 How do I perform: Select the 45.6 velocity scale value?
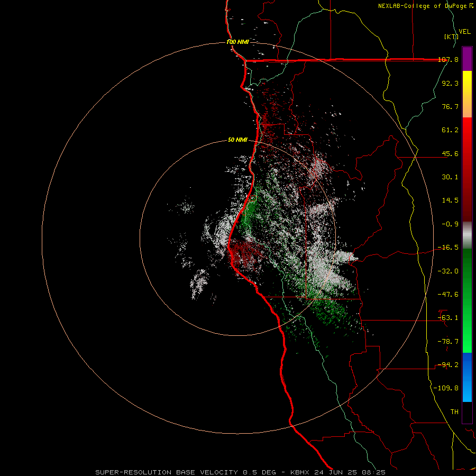click(x=450, y=153)
